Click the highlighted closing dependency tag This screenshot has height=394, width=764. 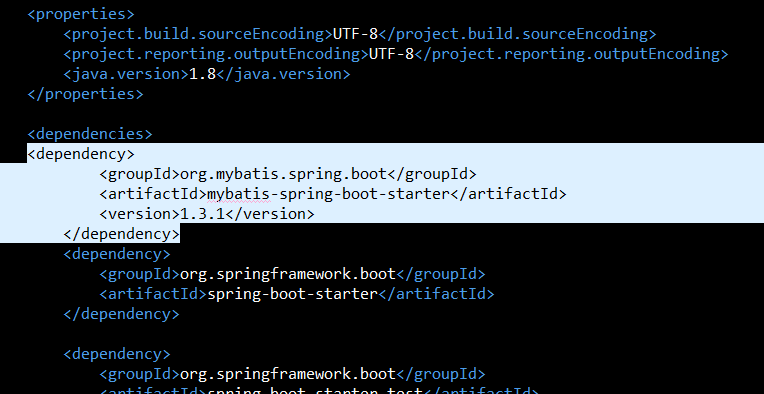[x=121, y=234]
